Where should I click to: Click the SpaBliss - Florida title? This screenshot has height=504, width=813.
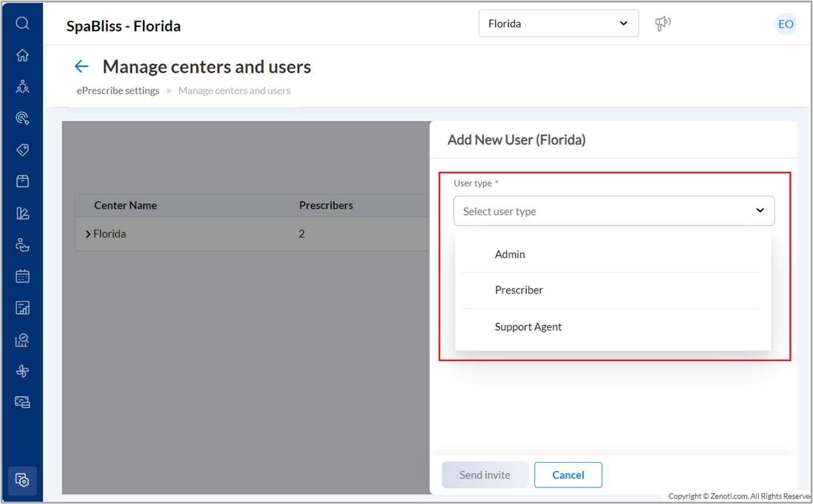tap(123, 26)
